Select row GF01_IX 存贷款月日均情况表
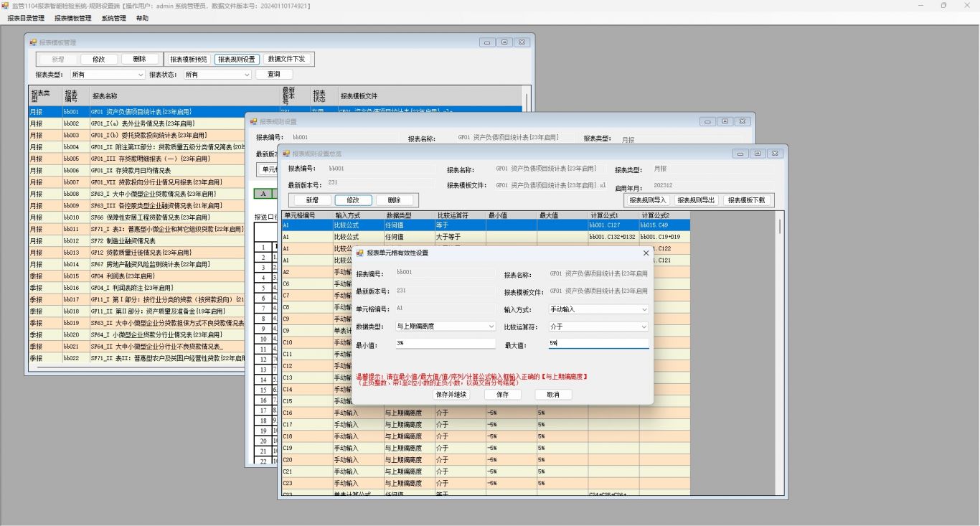980x526 pixels. [136, 170]
